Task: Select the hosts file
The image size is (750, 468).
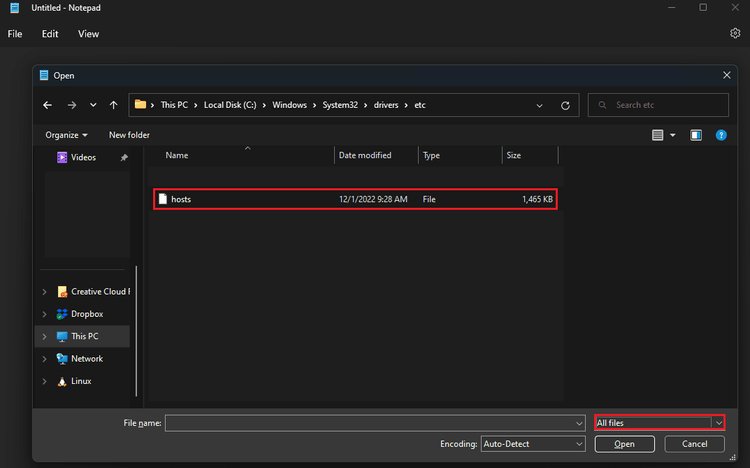Action: (181, 199)
